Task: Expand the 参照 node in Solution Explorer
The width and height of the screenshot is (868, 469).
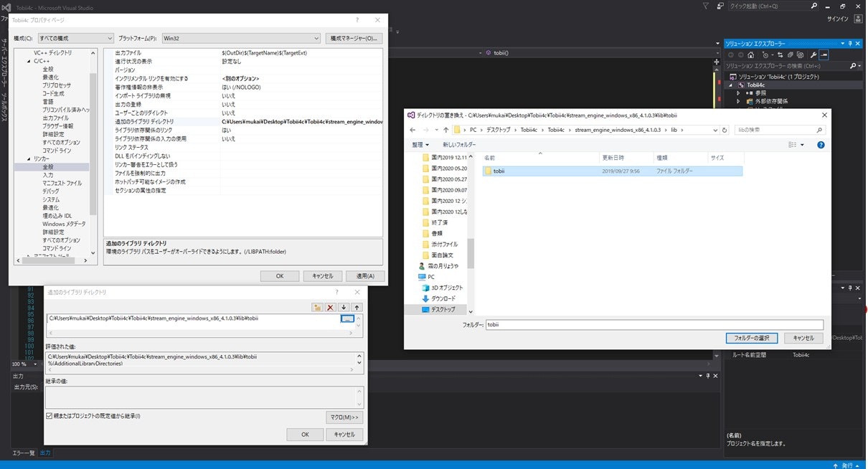Action: tap(738, 93)
